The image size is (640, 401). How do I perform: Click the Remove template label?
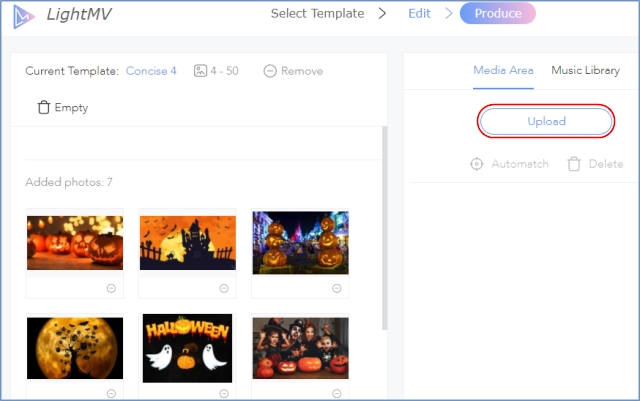pos(302,71)
